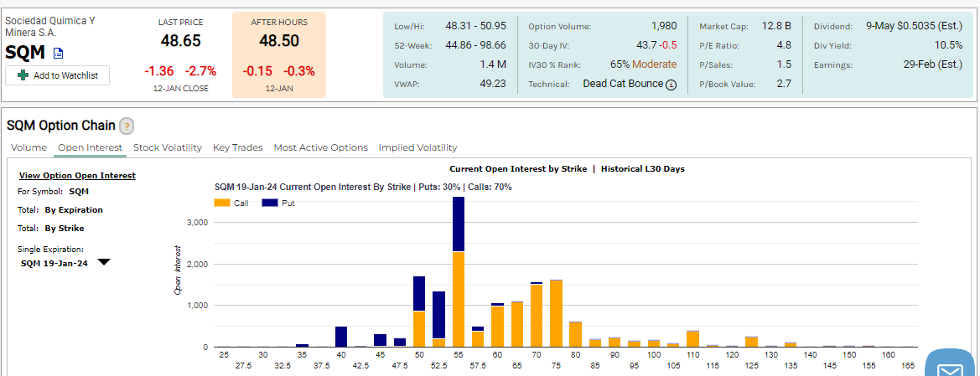Screen dimensions: 980x376
Task: Click the Div Yield 10.5% value
Action: (948, 45)
